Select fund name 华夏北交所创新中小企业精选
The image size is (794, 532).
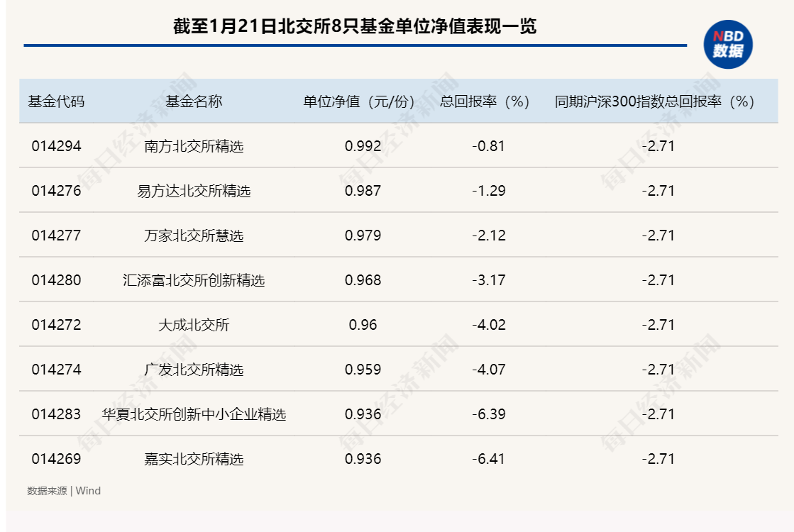coord(194,414)
